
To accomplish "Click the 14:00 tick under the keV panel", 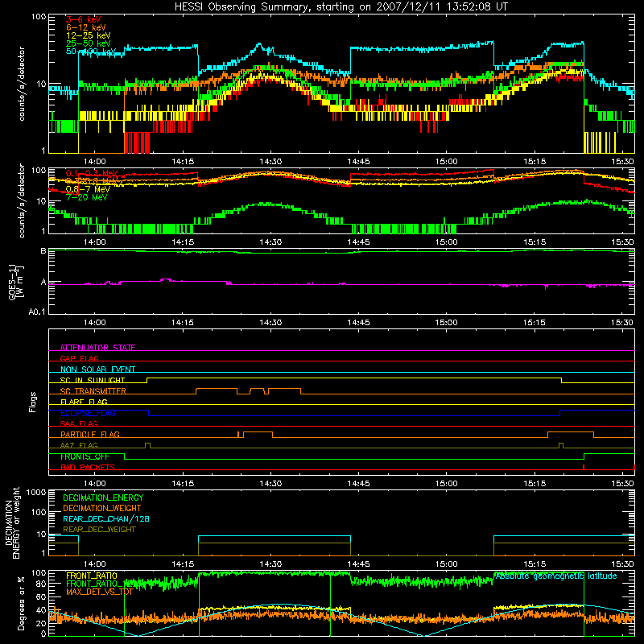I will 95,162.
